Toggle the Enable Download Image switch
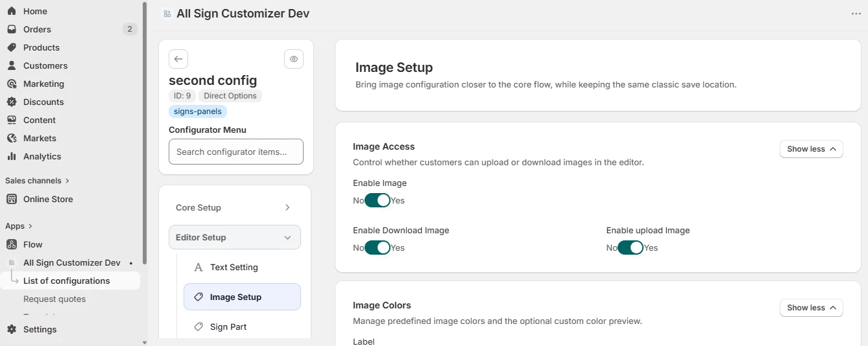Image resolution: width=868 pixels, height=346 pixels. [378, 248]
